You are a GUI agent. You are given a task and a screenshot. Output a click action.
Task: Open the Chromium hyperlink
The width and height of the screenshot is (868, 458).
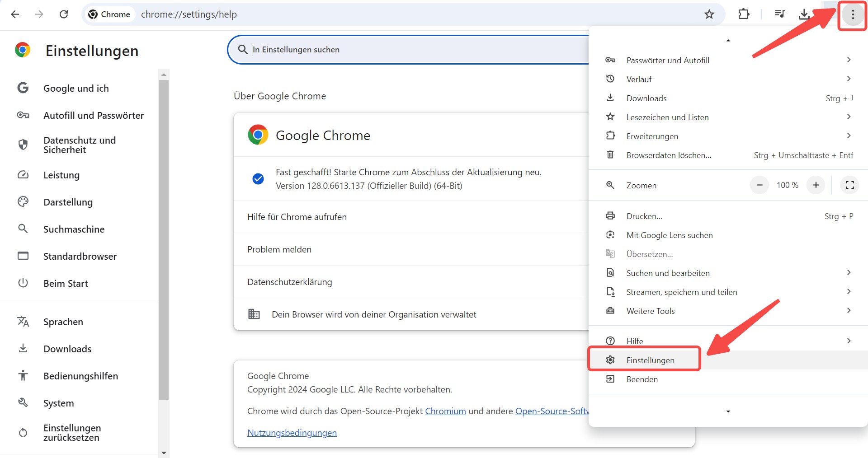coord(445,411)
